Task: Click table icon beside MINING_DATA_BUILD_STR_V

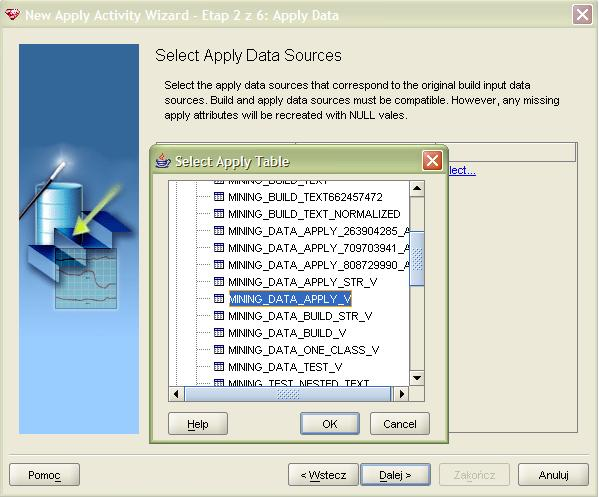Action: pyautogui.click(x=219, y=316)
